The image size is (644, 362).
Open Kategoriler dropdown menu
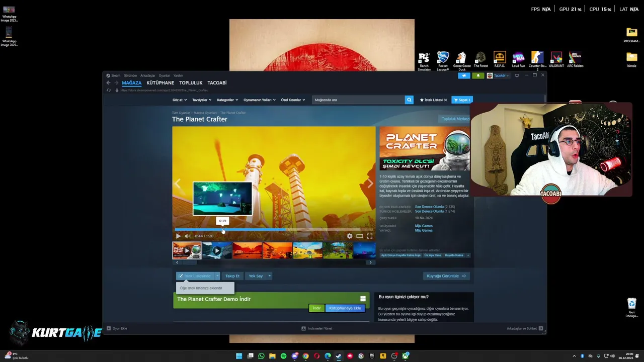click(x=227, y=100)
